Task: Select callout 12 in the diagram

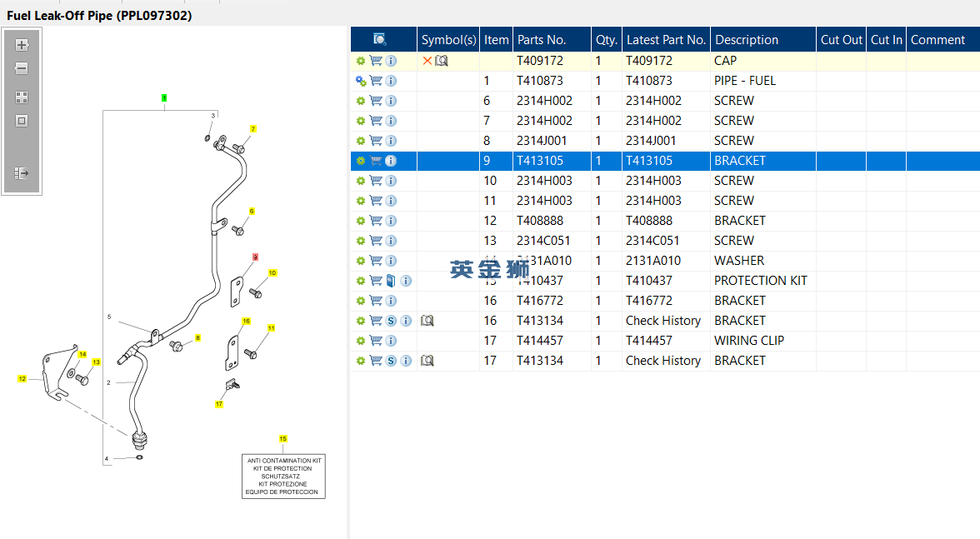Action: 22,378
